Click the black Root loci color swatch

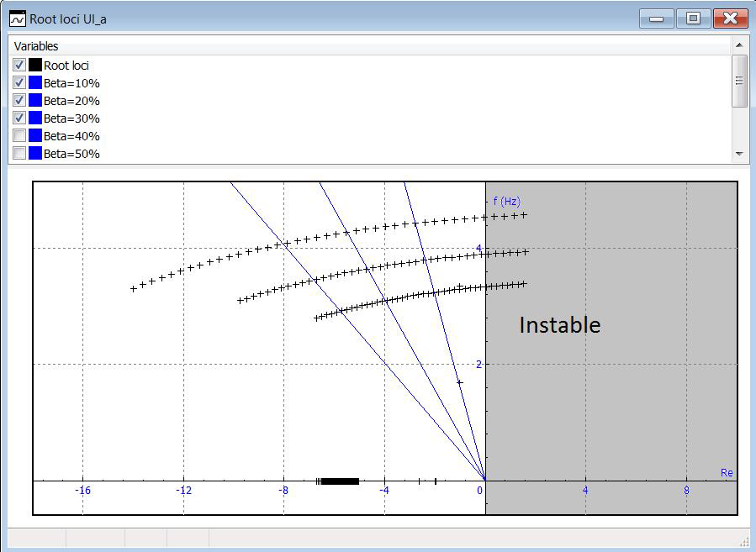pos(35,65)
